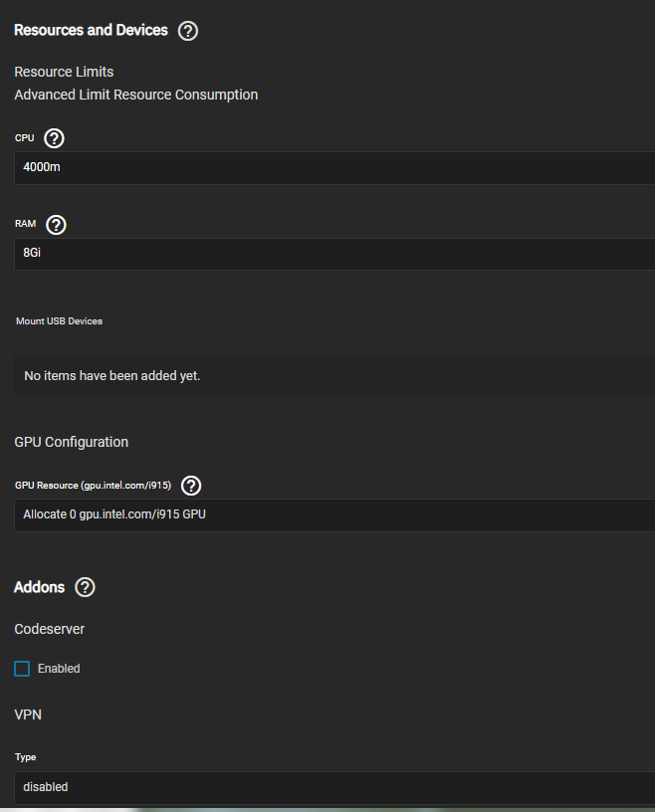Click the GPU Configuration heading
655x812 pixels.
click(x=72, y=442)
